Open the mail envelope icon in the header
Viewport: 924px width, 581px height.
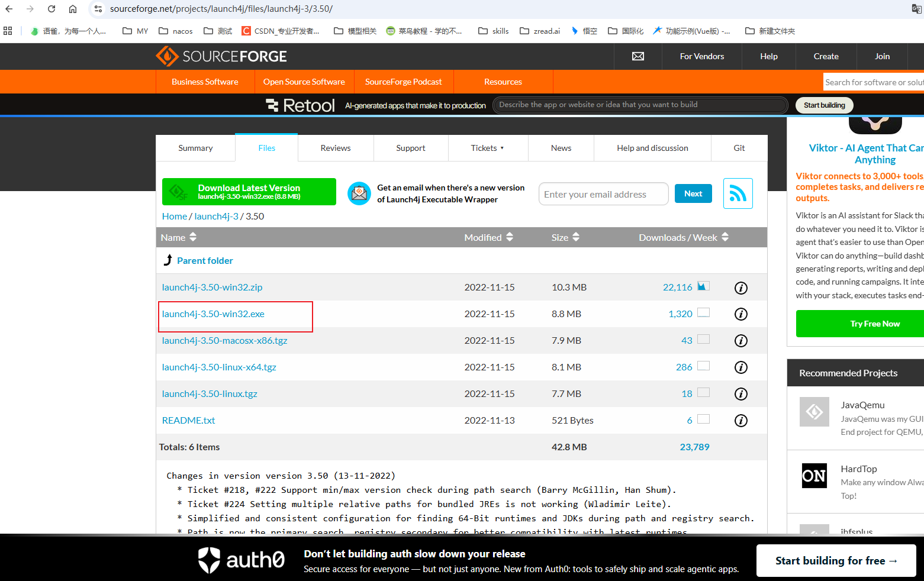(638, 56)
